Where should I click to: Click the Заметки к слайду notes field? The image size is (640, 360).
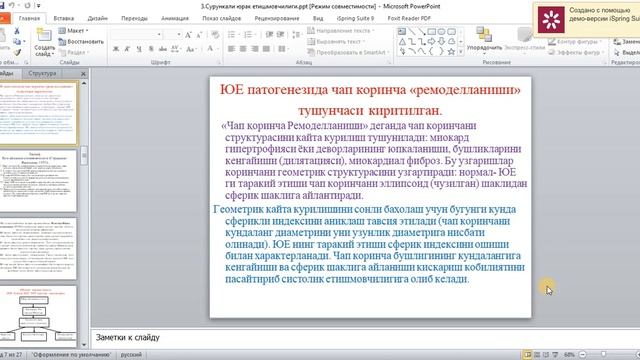[x=365, y=338]
